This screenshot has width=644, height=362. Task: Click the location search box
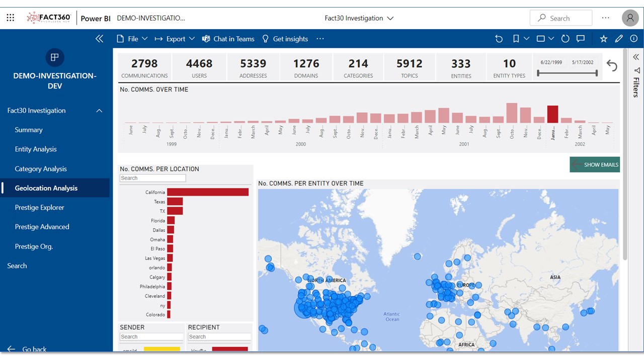pos(153,178)
